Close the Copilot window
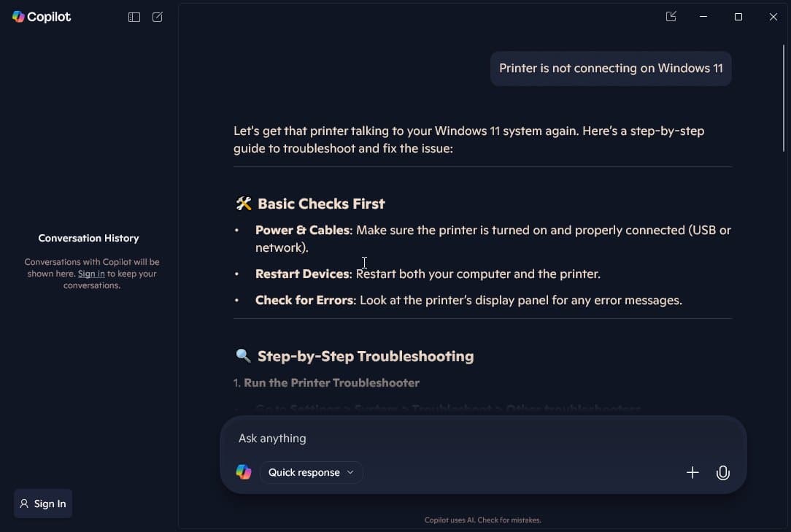The height and width of the screenshot is (532, 791). click(773, 17)
